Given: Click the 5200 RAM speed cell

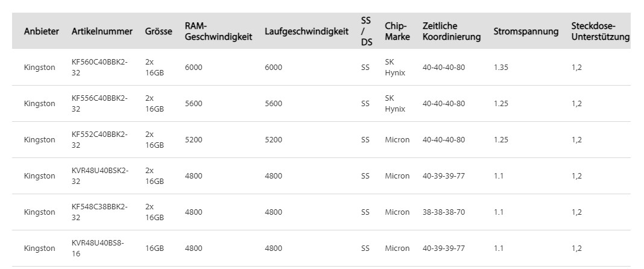Looking at the screenshot, I should click(x=194, y=140).
